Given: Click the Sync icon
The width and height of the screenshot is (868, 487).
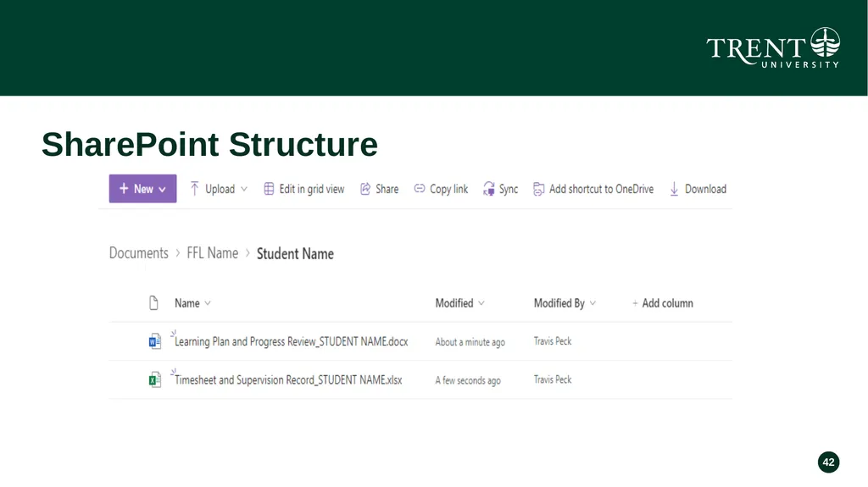Looking at the screenshot, I should (489, 189).
